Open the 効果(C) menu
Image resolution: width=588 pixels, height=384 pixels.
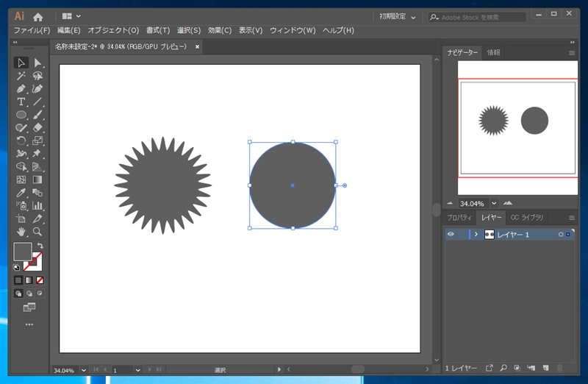pyautogui.click(x=220, y=30)
